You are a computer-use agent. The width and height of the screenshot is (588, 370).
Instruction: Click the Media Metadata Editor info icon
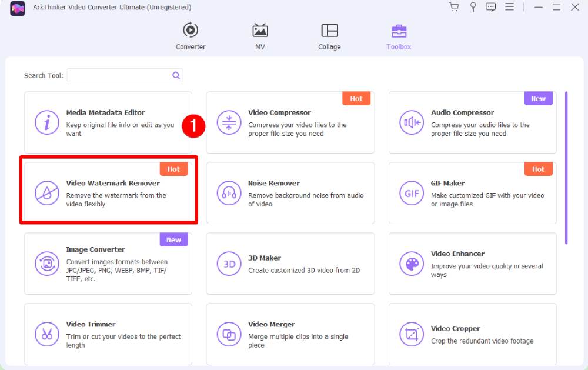coord(47,122)
